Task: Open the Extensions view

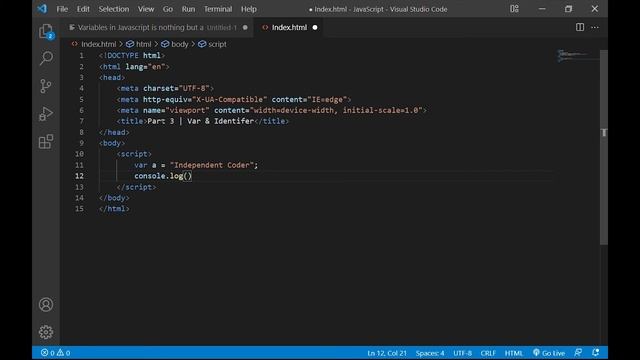Action: pyautogui.click(x=46, y=142)
